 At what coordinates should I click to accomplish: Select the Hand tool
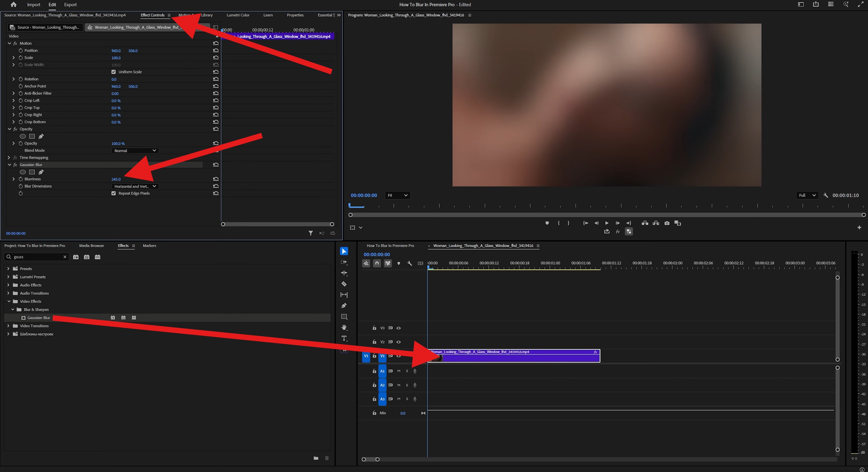[x=344, y=327]
